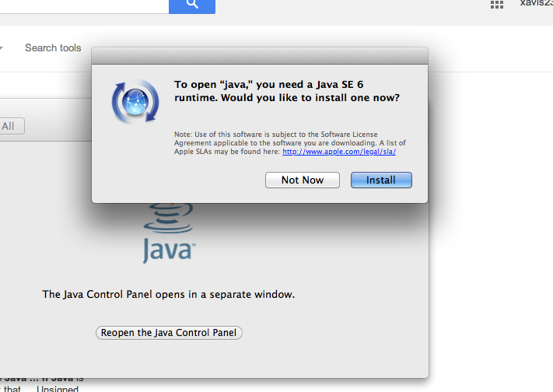Open the Google apps grid icon
This screenshot has height=392, width=553.
coord(497,5)
